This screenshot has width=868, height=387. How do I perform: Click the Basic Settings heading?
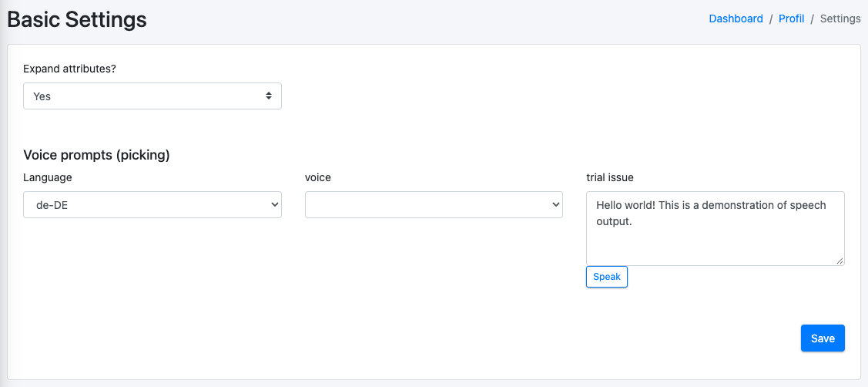tap(77, 20)
